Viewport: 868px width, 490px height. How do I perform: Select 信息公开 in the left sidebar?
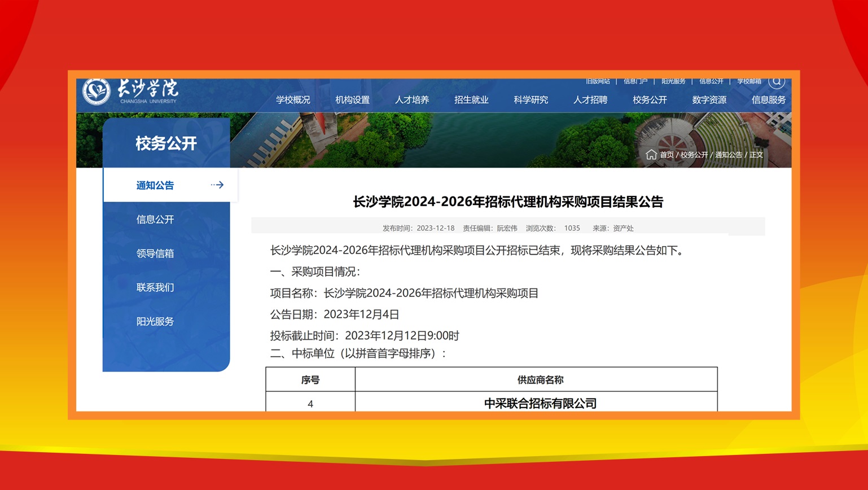coord(155,219)
